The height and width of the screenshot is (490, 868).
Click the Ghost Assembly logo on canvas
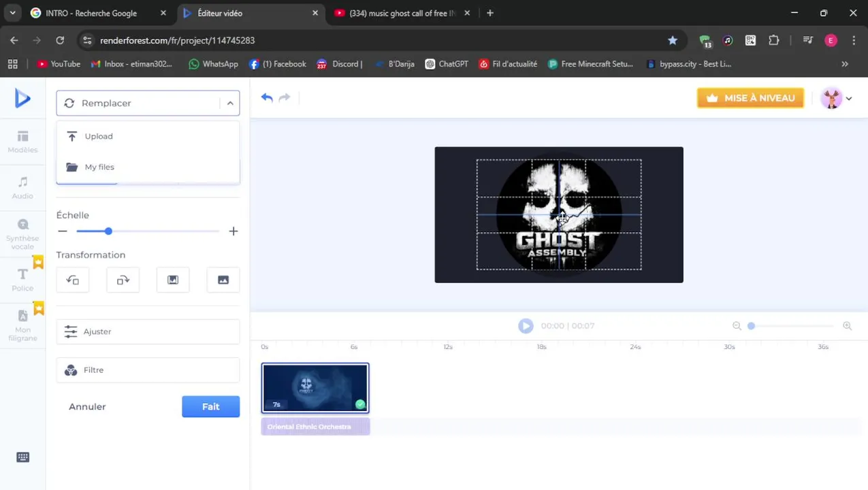(x=559, y=214)
